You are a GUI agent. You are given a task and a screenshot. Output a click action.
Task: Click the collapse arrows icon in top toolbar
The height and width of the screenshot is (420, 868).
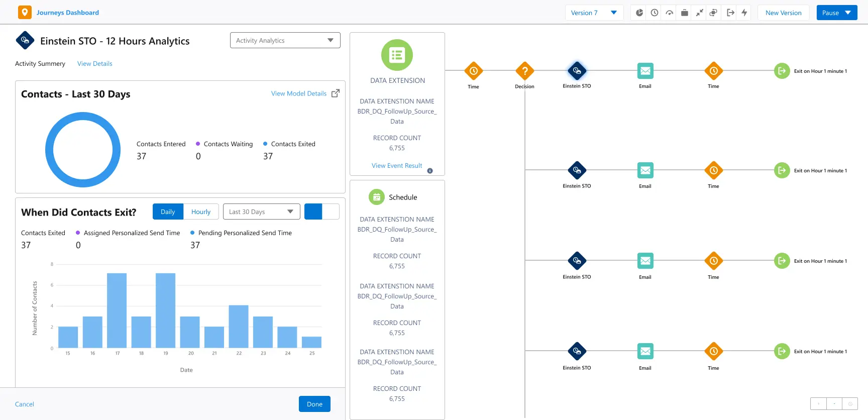click(x=699, y=13)
